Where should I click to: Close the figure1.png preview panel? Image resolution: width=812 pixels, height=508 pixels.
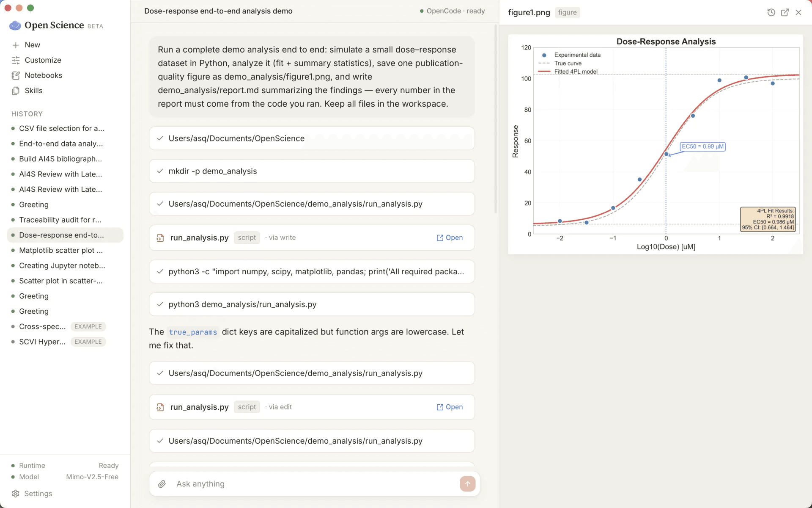tap(798, 12)
